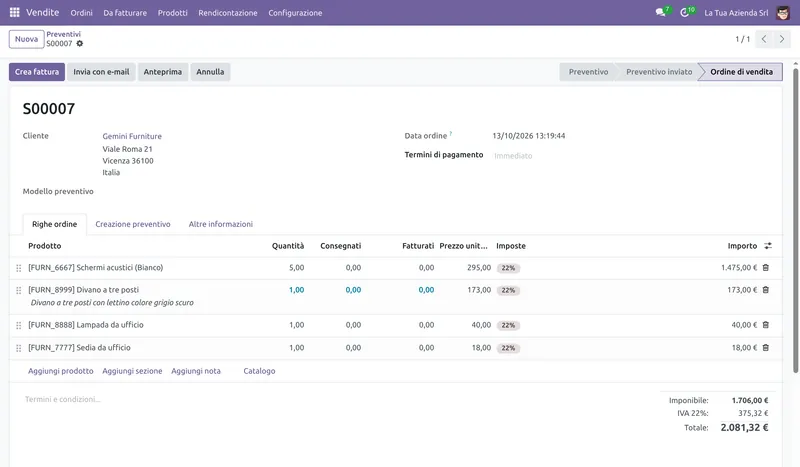
Task: Click the unit price 173,00 of Divano
Action: [x=479, y=290]
